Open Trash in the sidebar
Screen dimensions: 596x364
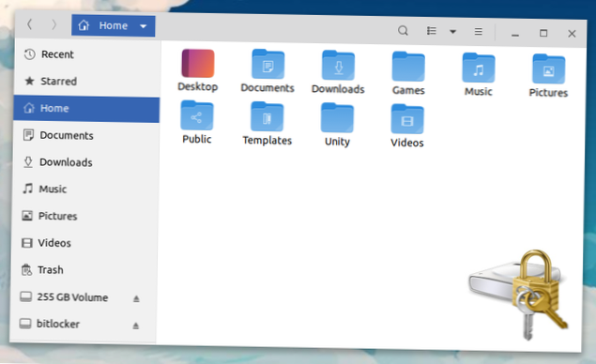pyautogui.click(x=84, y=270)
